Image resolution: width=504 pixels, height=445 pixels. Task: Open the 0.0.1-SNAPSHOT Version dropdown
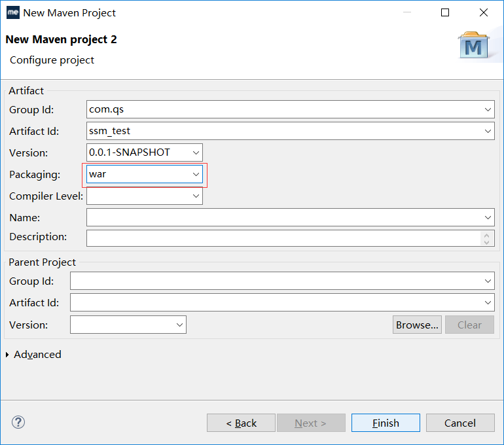click(196, 152)
